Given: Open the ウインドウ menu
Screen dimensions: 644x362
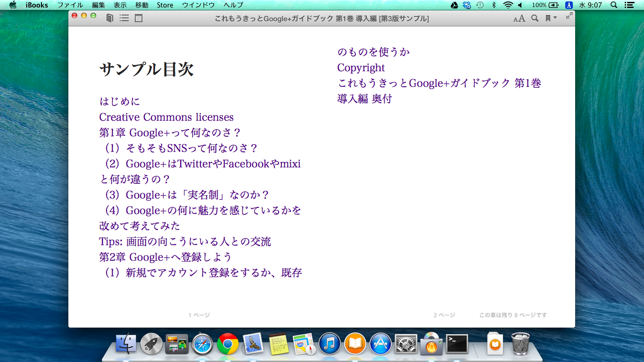Looking at the screenshot, I should pyautogui.click(x=198, y=5).
